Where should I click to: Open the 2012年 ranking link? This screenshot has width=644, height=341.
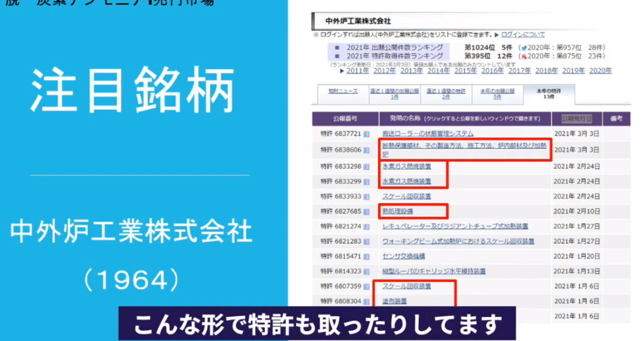(x=384, y=71)
